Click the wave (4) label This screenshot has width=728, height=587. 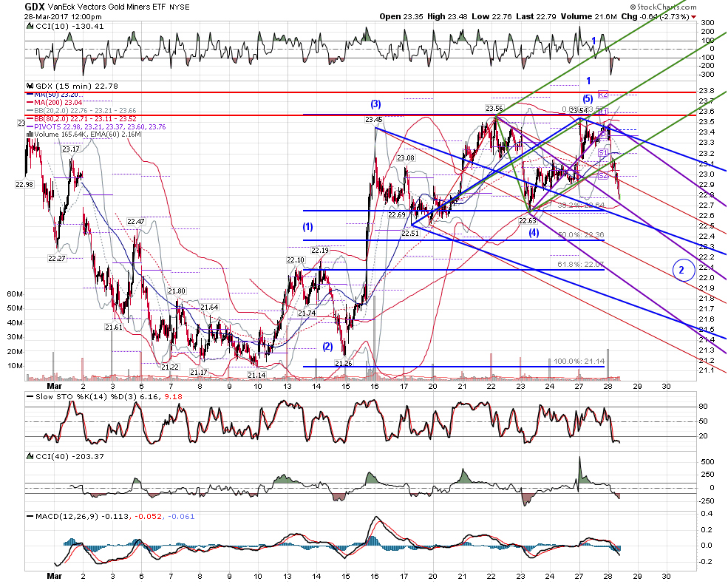(534, 233)
